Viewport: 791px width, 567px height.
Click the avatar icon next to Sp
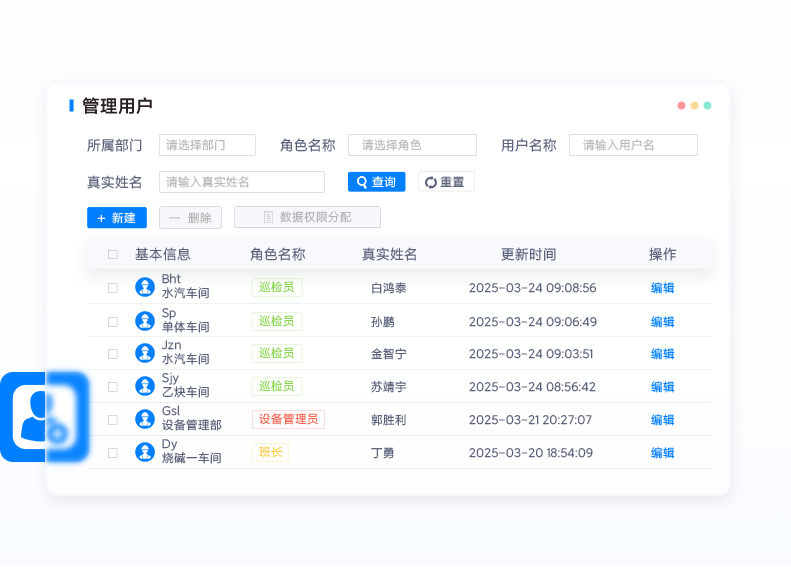pos(145,320)
